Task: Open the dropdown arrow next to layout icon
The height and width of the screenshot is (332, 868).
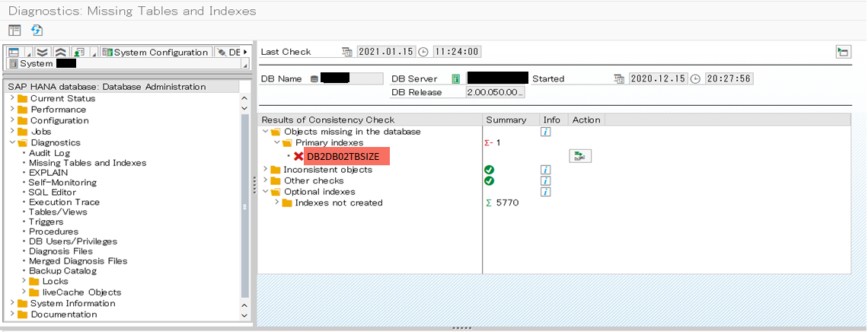Action: coord(29,53)
